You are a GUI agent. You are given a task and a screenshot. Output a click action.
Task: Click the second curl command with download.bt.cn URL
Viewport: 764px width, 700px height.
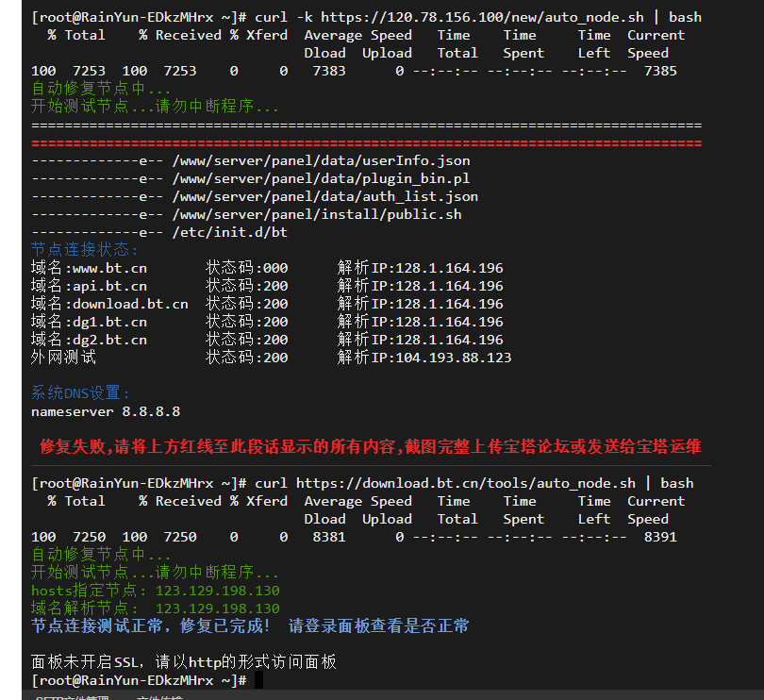coord(474,484)
